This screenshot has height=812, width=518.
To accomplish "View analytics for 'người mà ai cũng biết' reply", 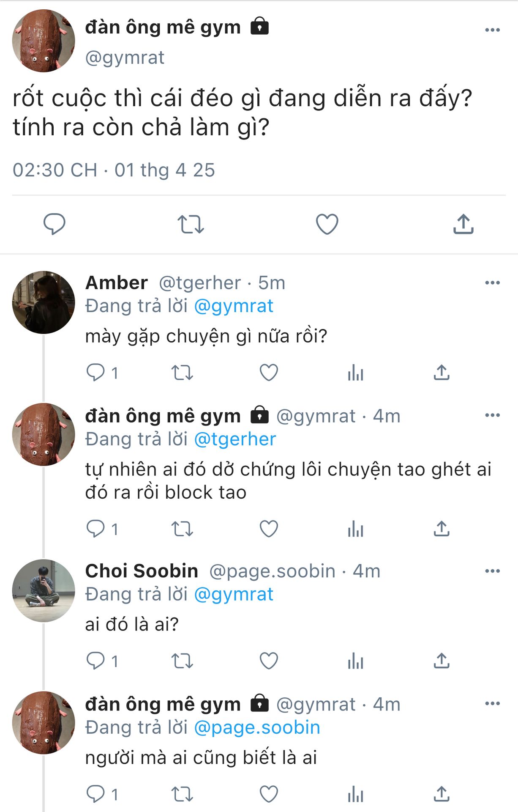I will [355, 794].
